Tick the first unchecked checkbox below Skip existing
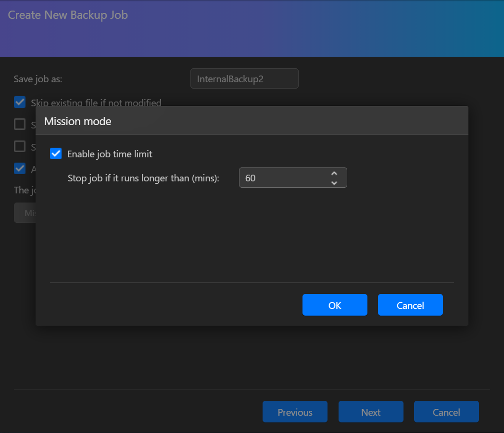Viewport: 504px width, 433px height. 20,125
